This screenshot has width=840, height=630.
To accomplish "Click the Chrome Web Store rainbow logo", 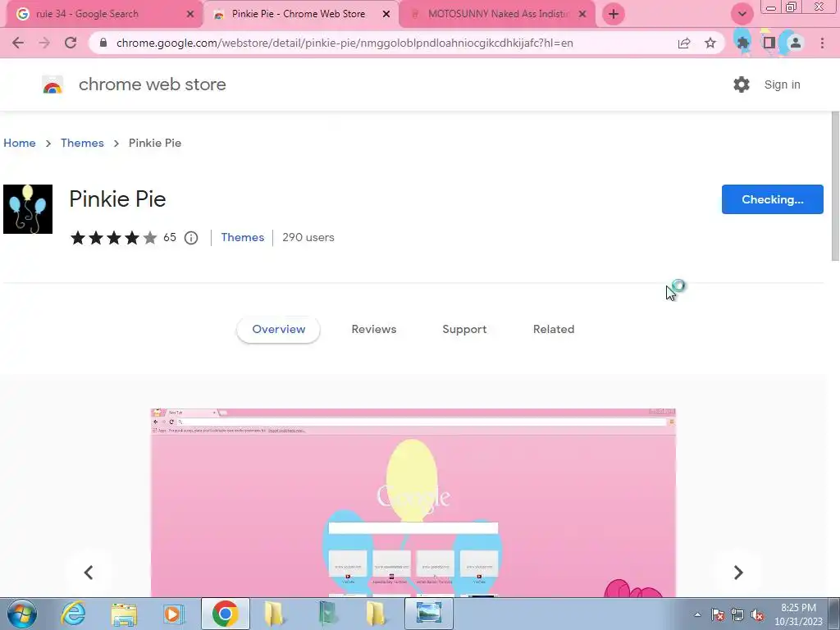I will (52, 84).
